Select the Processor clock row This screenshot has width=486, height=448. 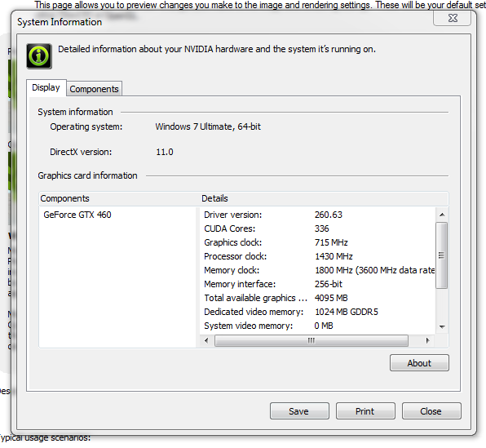coord(317,256)
